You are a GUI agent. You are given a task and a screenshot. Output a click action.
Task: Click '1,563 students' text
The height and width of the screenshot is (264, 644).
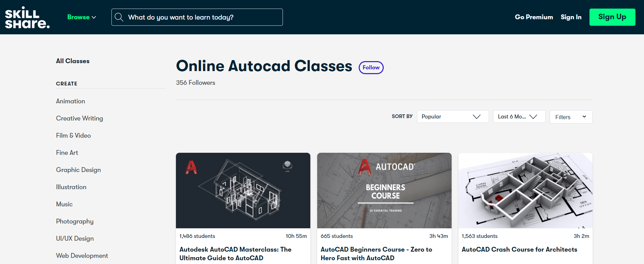pyautogui.click(x=479, y=236)
